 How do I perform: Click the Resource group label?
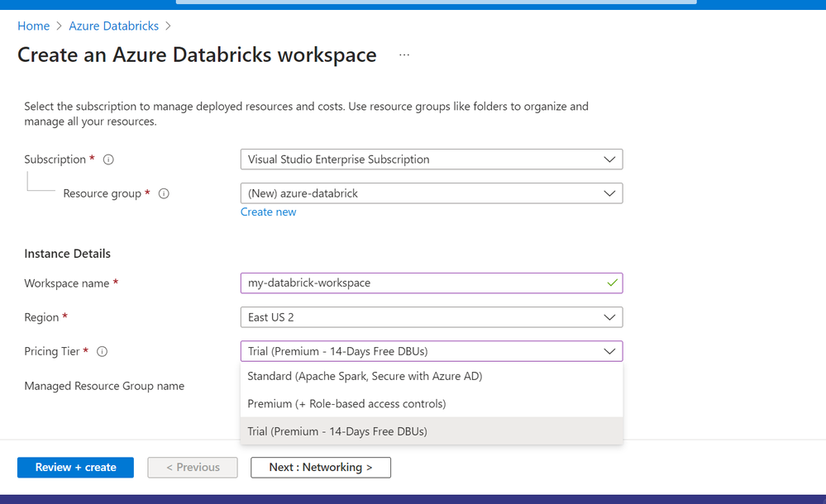(x=103, y=194)
